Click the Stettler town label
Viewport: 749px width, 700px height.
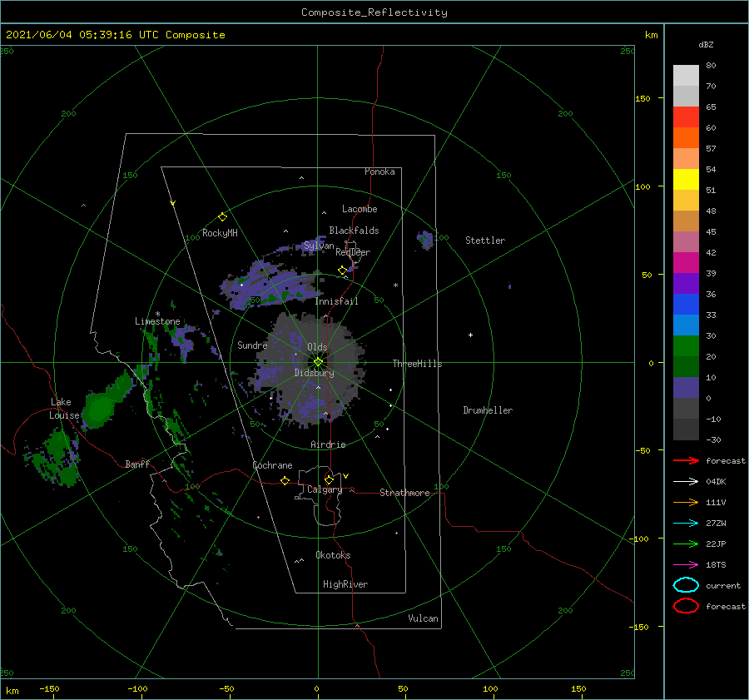[485, 241]
